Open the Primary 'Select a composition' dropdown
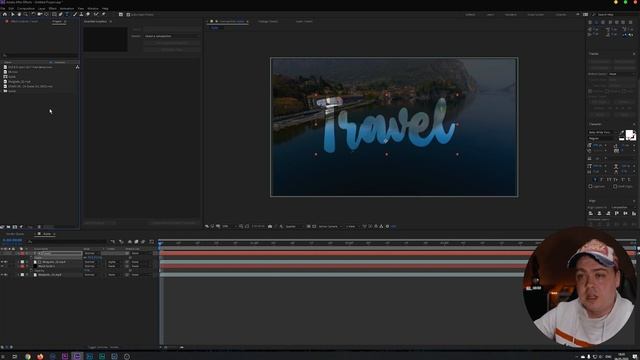This screenshot has width=640, height=360. (171, 36)
